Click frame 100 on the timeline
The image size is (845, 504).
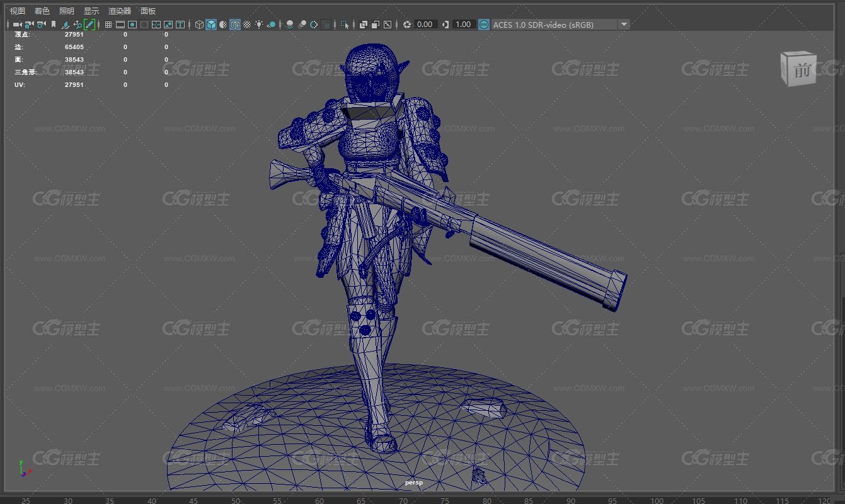click(x=656, y=500)
